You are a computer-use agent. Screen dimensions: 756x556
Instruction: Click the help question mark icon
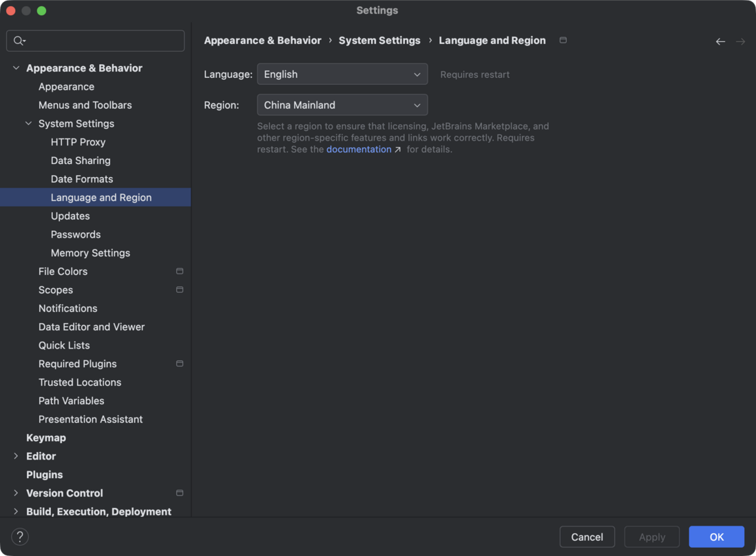[20, 536]
